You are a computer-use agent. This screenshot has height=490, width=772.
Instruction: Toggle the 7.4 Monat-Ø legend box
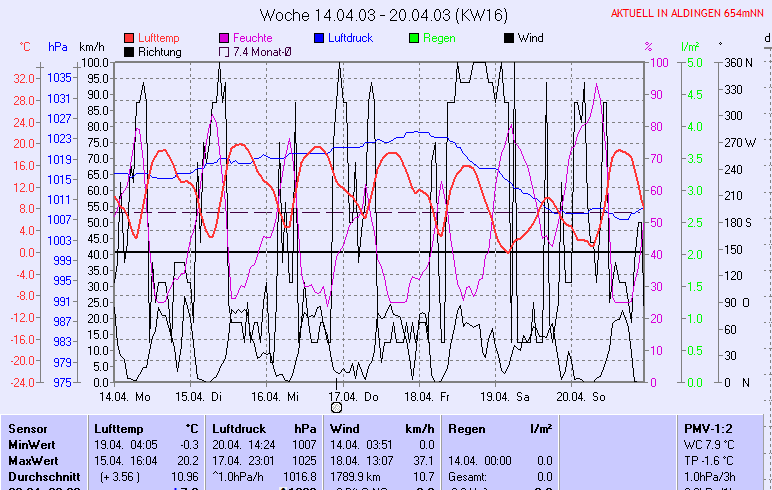pyautogui.click(x=224, y=52)
